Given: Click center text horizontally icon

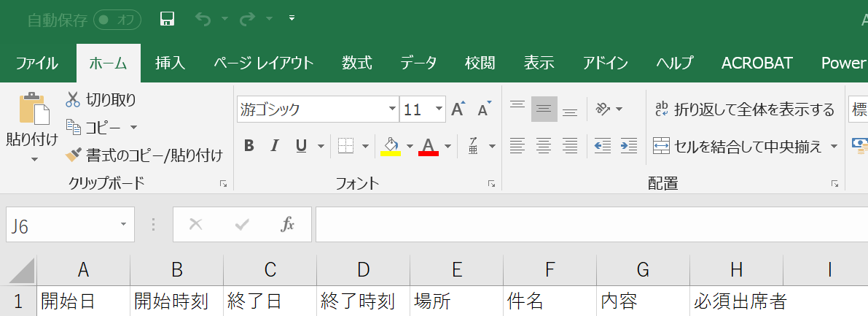Looking at the screenshot, I should (544, 146).
